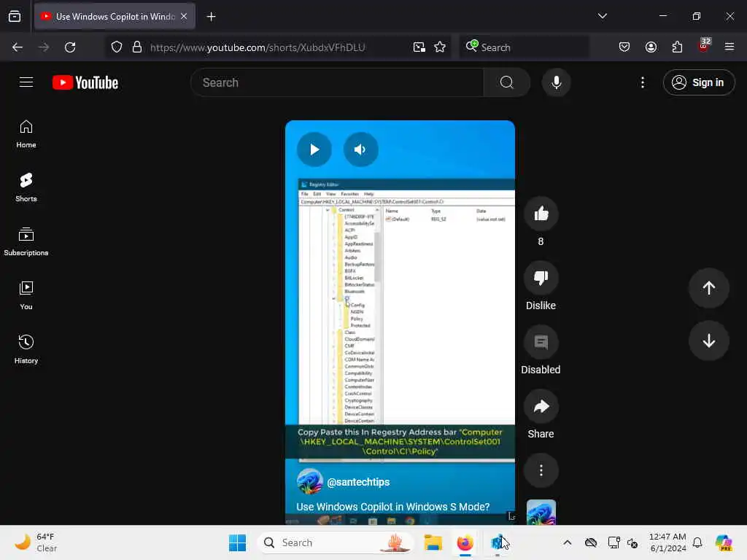Viewport: 747px width, 560px height.
Task: Go to next Short with down arrow
Action: tap(708, 341)
